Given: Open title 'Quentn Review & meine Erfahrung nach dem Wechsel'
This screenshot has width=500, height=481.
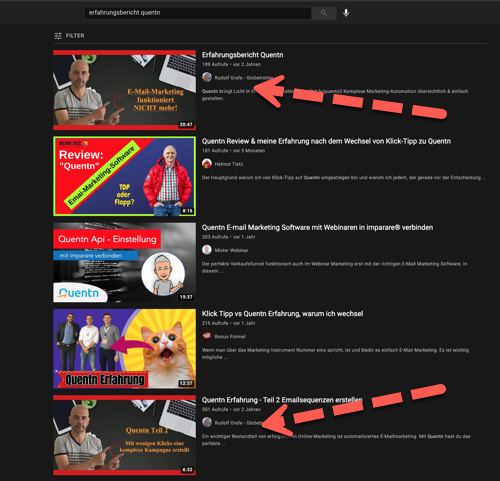Looking at the screenshot, I should pos(326,141).
